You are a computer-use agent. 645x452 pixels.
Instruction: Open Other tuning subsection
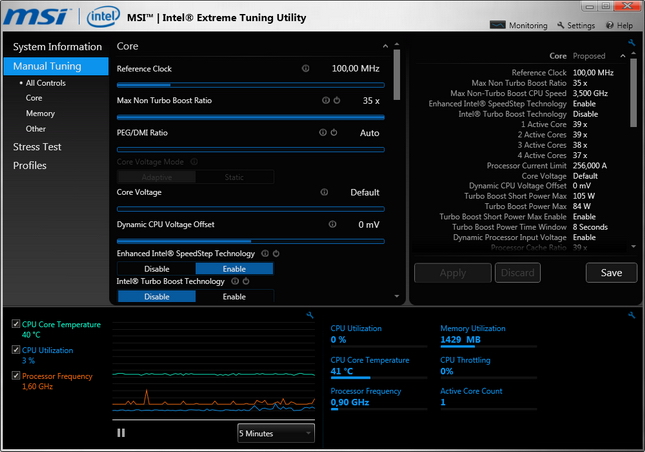[36, 129]
